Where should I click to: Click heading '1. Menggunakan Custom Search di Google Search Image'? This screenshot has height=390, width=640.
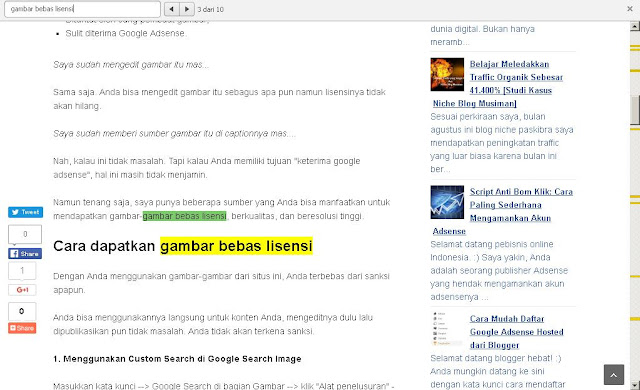tap(177, 359)
